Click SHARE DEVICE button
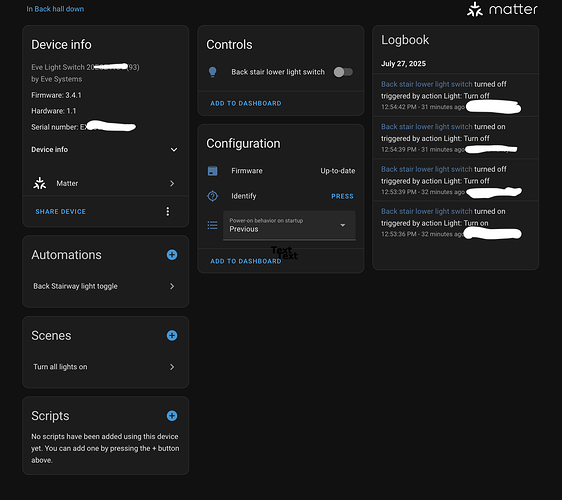The width and height of the screenshot is (562, 500). click(x=61, y=211)
